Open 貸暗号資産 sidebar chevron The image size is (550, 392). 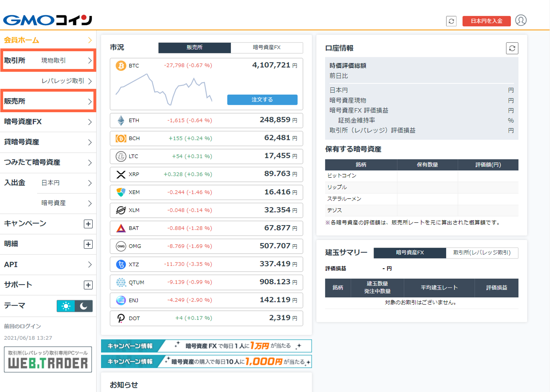pos(90,142)
